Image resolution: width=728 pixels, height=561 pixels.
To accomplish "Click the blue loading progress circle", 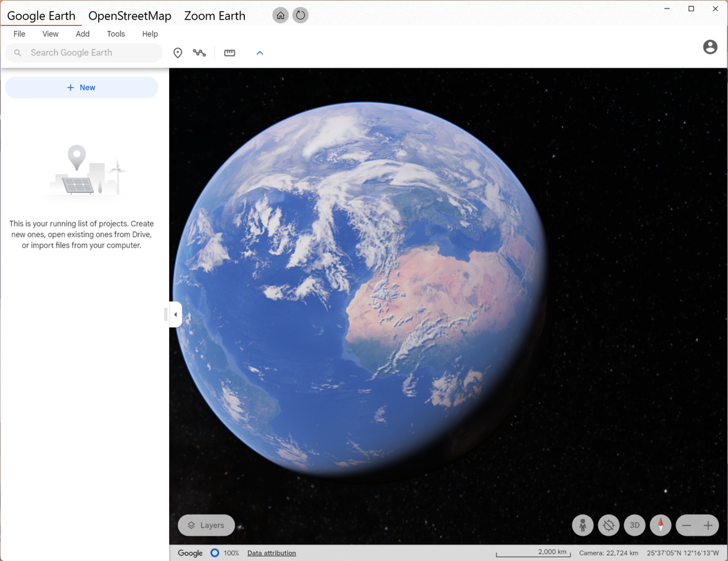I will point(215,553).
